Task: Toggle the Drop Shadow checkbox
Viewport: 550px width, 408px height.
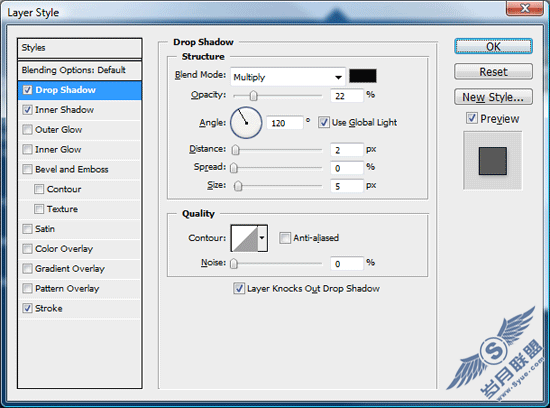Action: pyautogui.click(x=27, y=90)
